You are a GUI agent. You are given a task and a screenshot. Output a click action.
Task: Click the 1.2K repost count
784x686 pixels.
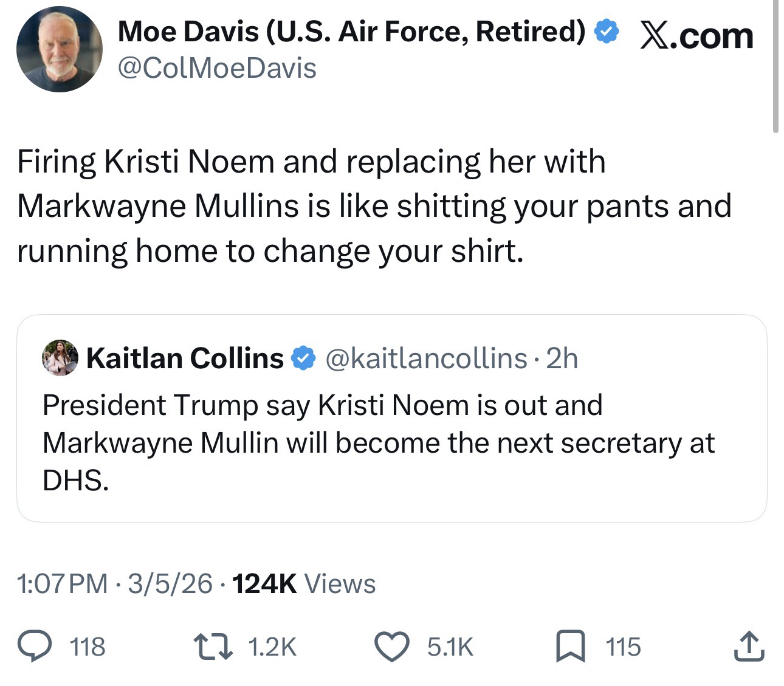tap(273, 647)
